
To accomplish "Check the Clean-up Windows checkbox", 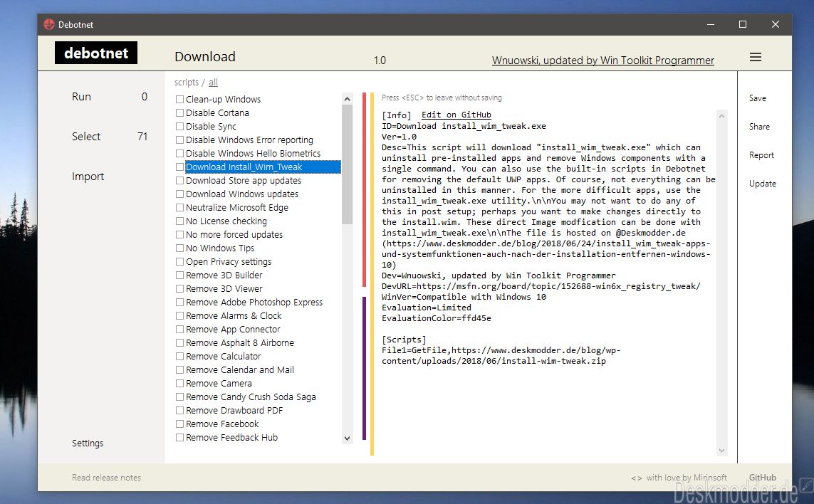I will 179,99.
